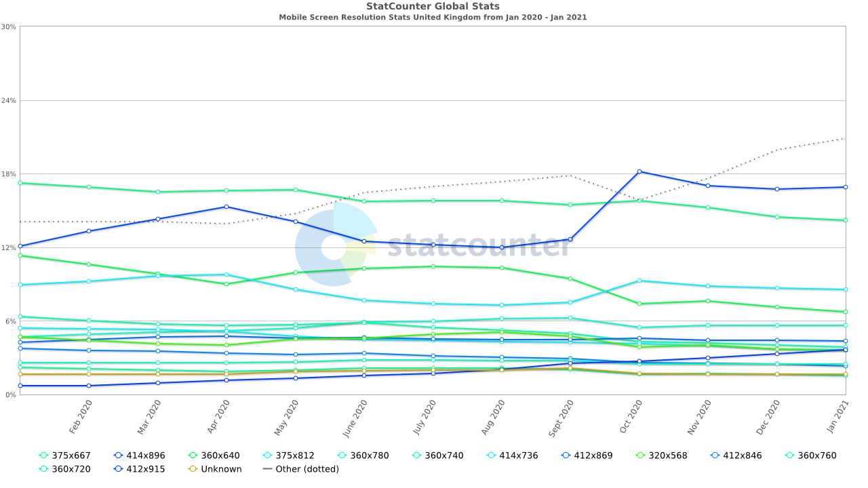Click the 412x869 legend marker

pos(566,455)
